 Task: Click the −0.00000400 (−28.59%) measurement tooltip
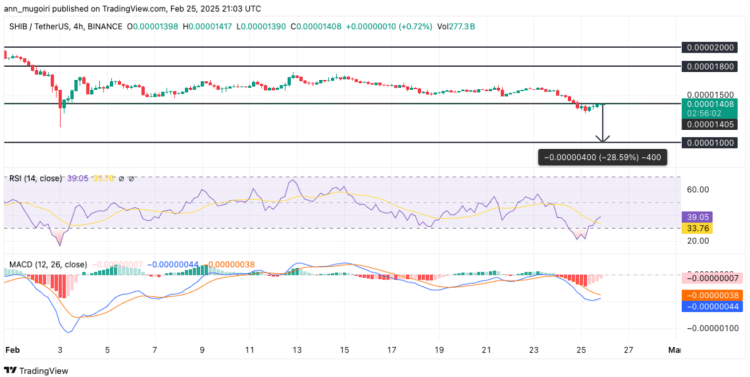pyautogui.click(x=603, y=157)
